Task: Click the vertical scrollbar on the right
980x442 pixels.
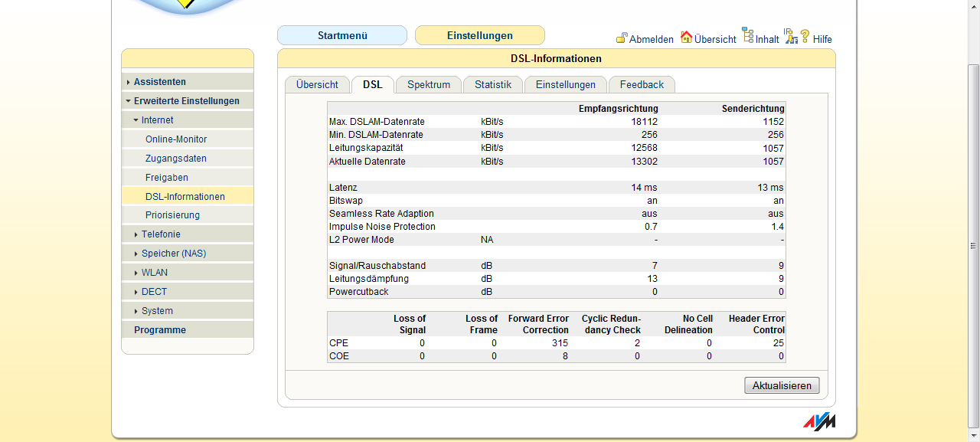Action: pyautogui.click(x=973, y=246)
